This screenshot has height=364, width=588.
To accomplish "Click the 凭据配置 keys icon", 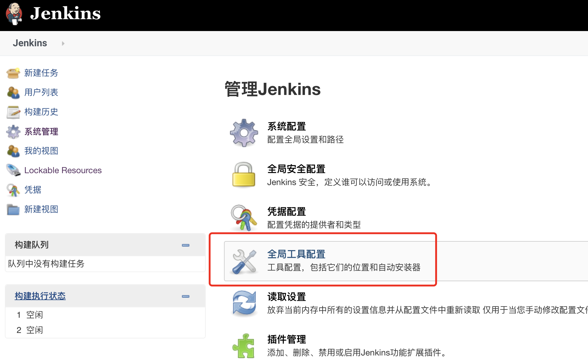I will (244, 218).
